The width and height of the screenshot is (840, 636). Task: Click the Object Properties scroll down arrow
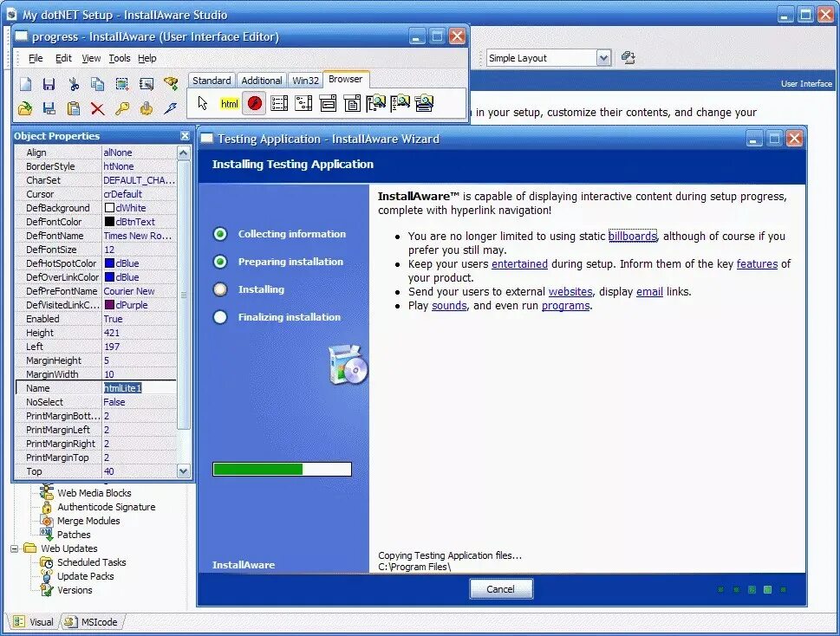[x=183, y=471]
